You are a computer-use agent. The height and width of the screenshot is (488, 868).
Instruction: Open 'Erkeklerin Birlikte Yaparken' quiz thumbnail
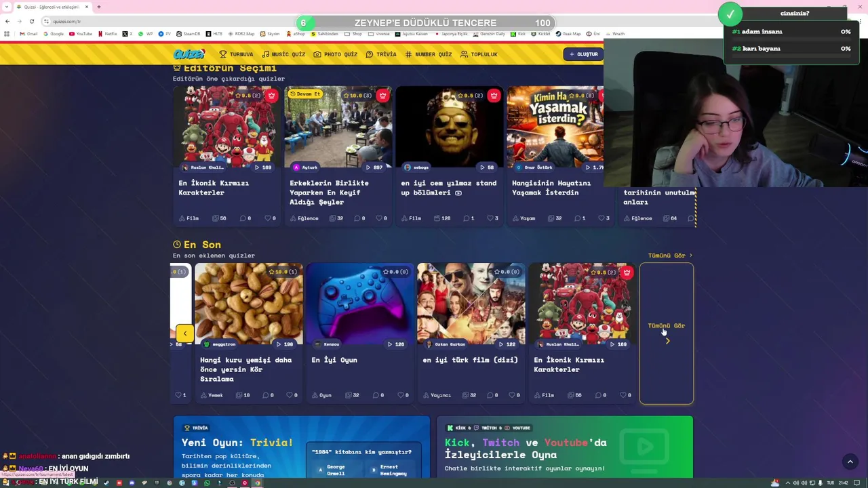[338, 127]
